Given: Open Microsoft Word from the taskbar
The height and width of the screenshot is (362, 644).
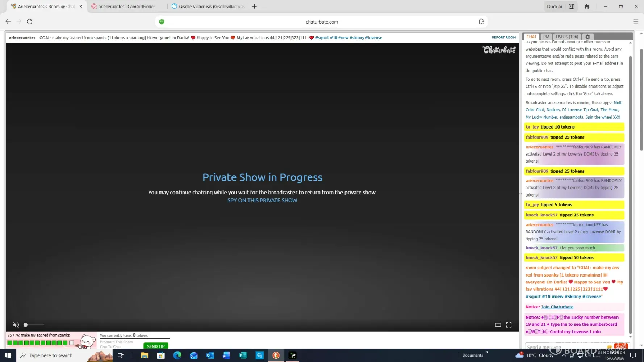Looking at the screenshot, I should click(x=227, y=355).
